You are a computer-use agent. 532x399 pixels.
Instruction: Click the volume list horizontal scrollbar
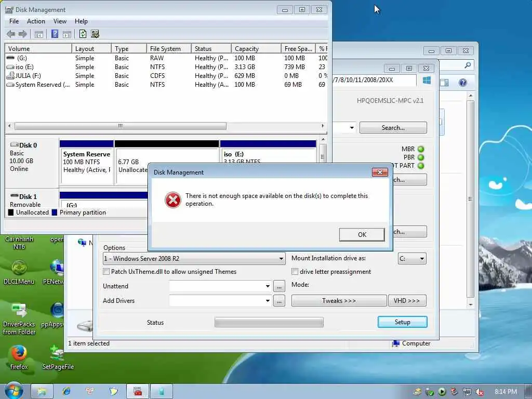(x=121, y=126)
